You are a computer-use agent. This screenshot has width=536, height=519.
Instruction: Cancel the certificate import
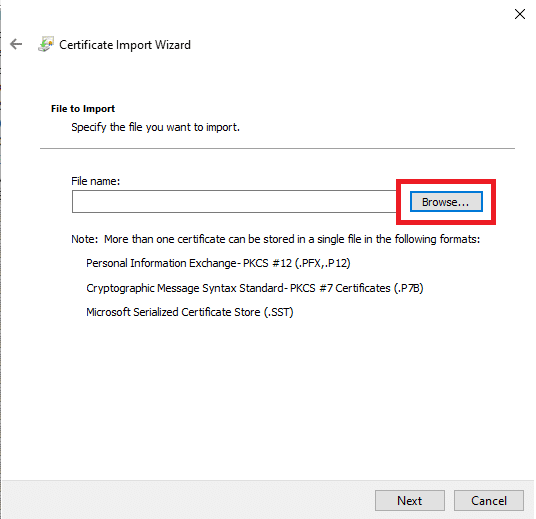(x=488, y=501)
